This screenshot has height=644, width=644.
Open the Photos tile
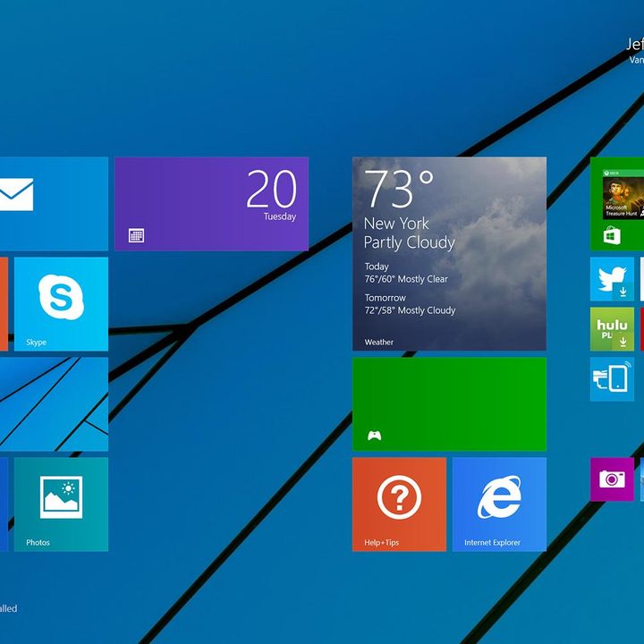click(x=61, y=504)
